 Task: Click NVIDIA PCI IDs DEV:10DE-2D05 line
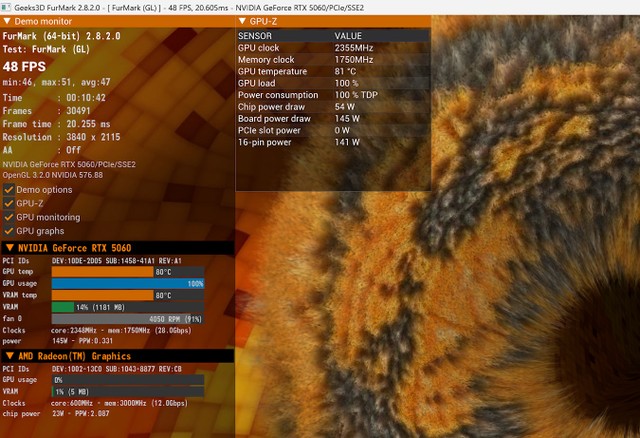(x=92, y=260)
